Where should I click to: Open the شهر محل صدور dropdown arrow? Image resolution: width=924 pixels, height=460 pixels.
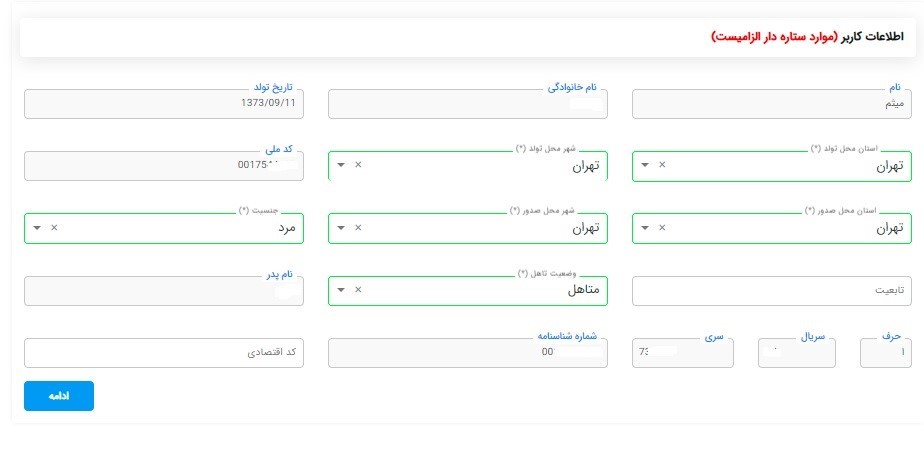341,228
